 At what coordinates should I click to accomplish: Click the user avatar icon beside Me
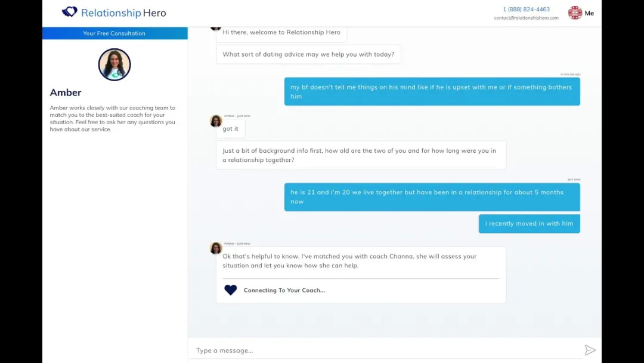click(x=575, y=13)
